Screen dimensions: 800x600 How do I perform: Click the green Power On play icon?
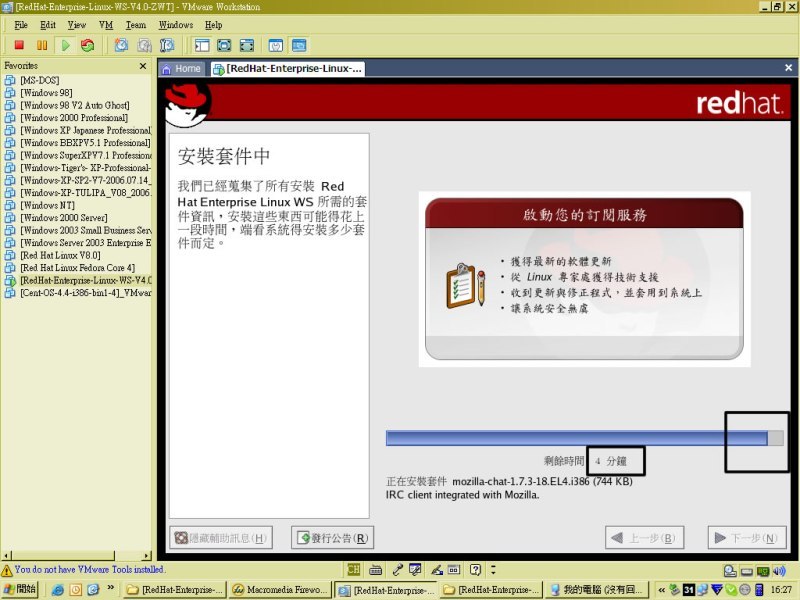coord(65,45)
